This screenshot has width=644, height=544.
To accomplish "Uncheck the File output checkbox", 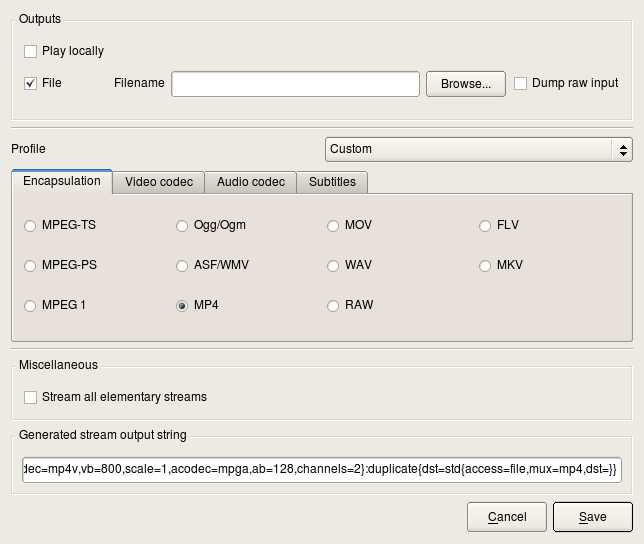I will tap(31, 83).
